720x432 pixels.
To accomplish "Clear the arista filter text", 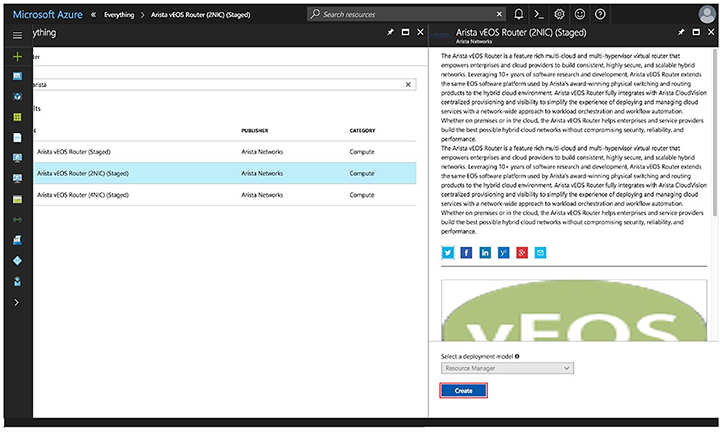I will tap(408, 84).
